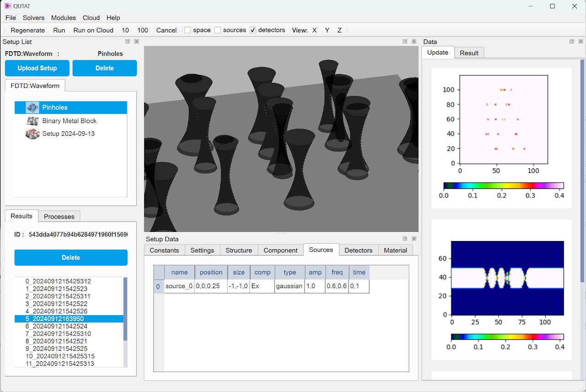Open the Modules menu
Screen dimensions: 586x392
(63, 18)
